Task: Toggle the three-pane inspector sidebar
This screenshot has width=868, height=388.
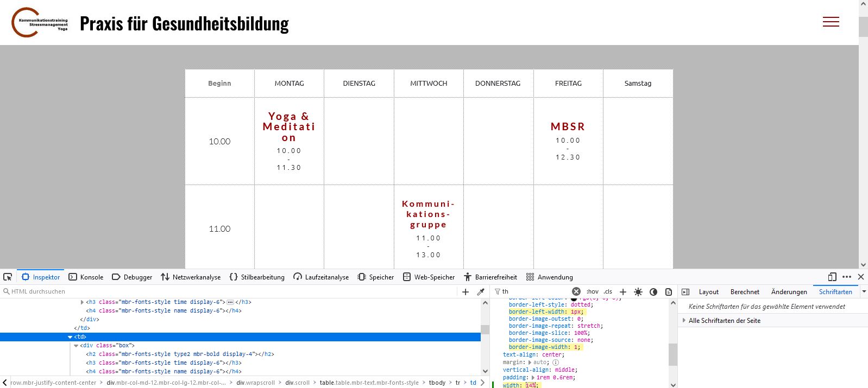Action: pos(685,291)
